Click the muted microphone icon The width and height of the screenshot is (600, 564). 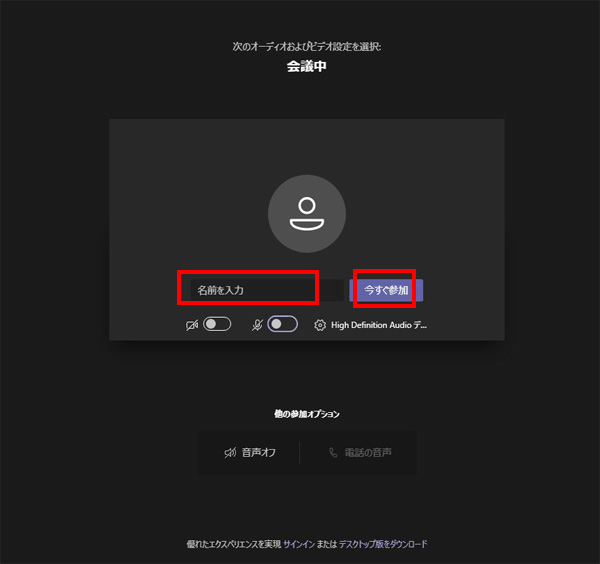tap(257, 325)
